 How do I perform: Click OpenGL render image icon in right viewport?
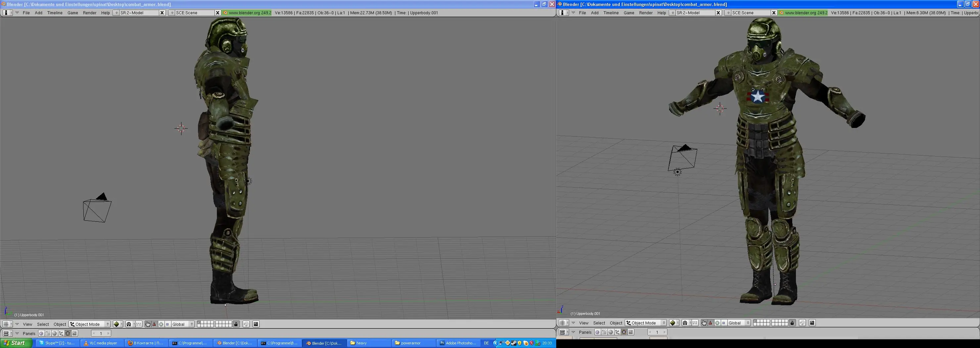(812, 323)
